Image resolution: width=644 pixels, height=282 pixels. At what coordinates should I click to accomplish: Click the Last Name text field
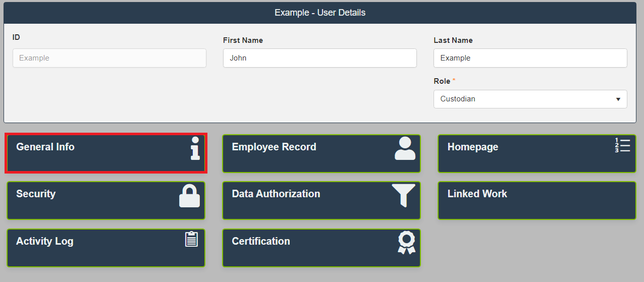[x=530, y=58]
